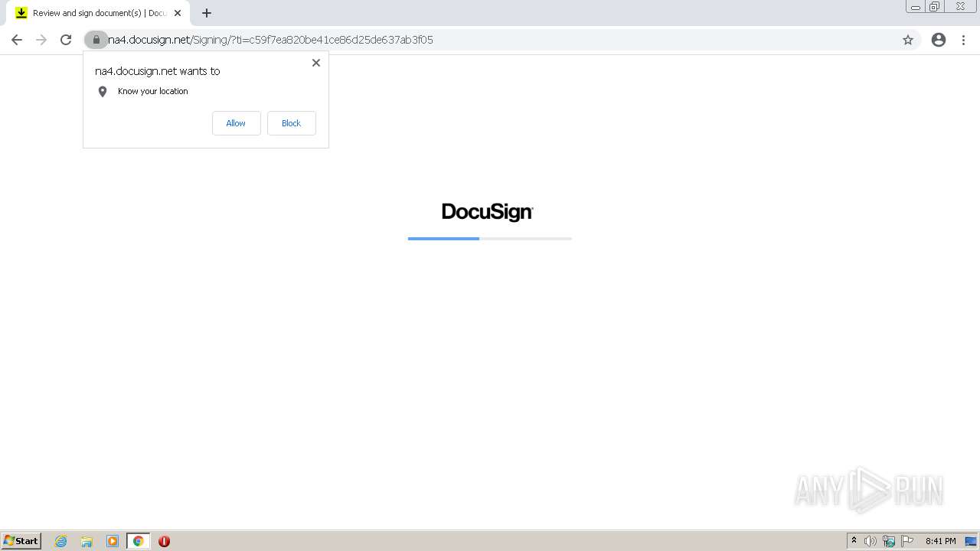View site info via the lock icon

(96, 40)
